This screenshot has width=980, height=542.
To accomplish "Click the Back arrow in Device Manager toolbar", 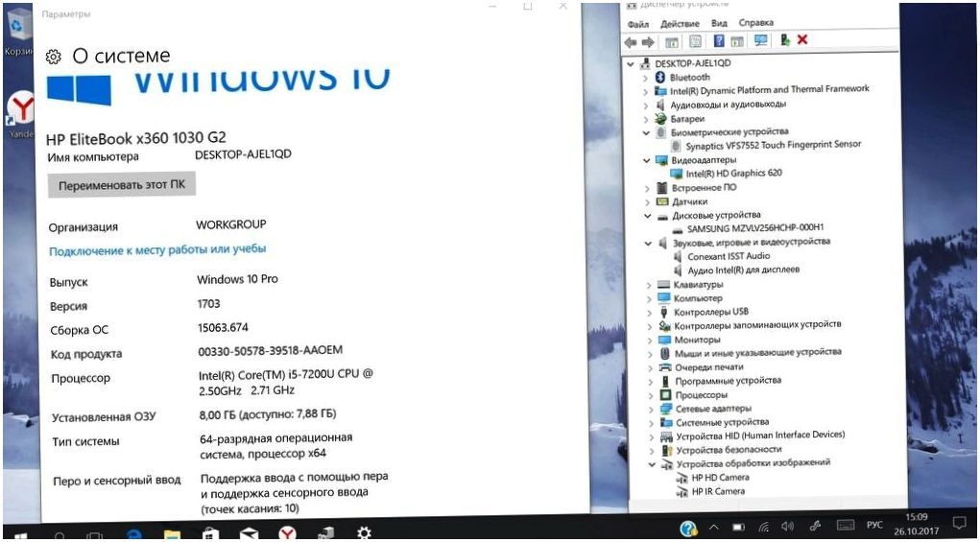I will [x=631, y=42].
